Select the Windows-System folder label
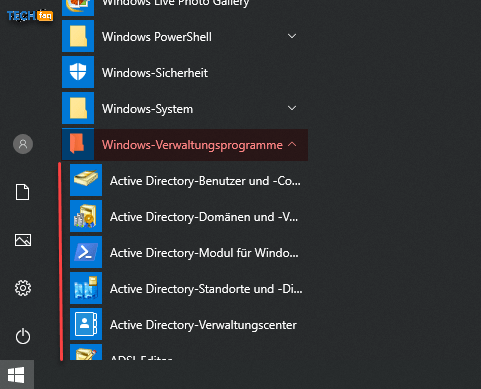Image resolution: width=481 pixels, height=389 pixels. coord(147,109)
